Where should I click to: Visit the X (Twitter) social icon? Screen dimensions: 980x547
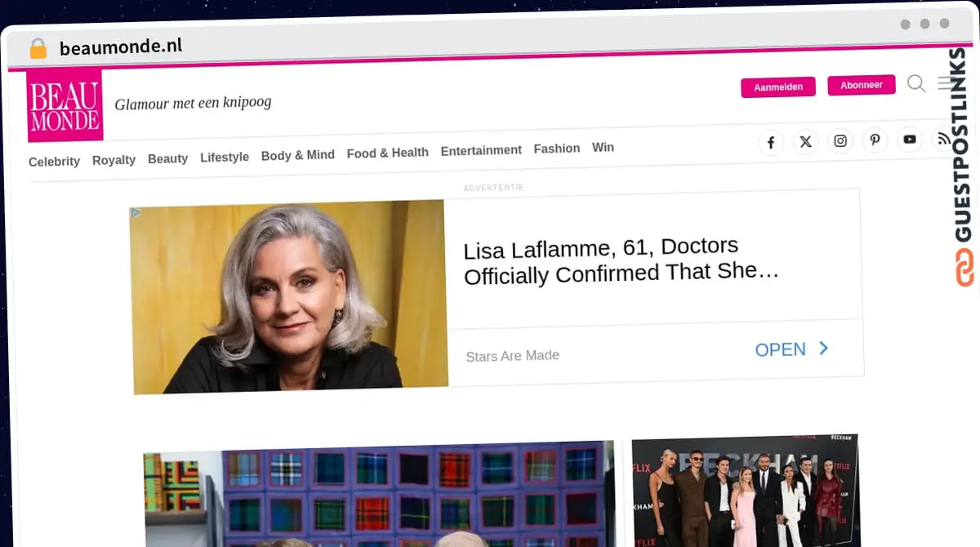[805, 142]
